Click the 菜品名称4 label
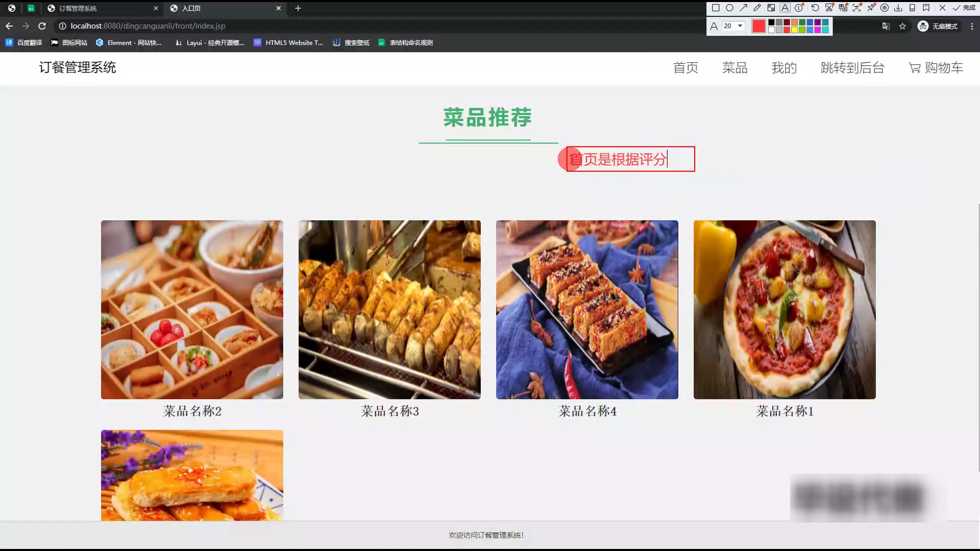 click(x=587, y=411)
